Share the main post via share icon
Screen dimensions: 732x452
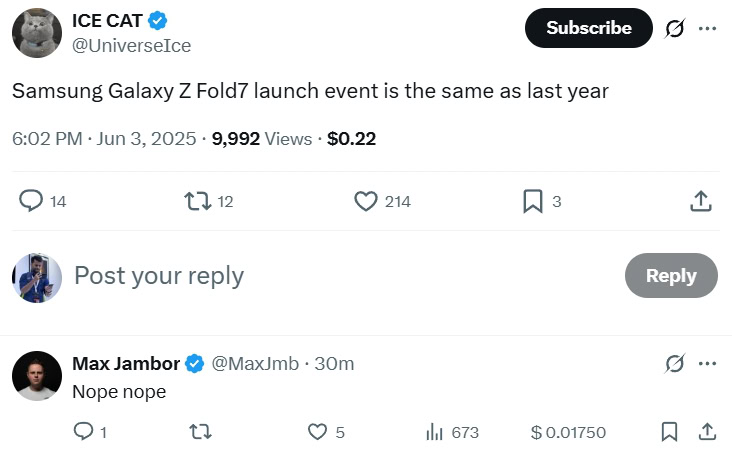pos(701,201)
